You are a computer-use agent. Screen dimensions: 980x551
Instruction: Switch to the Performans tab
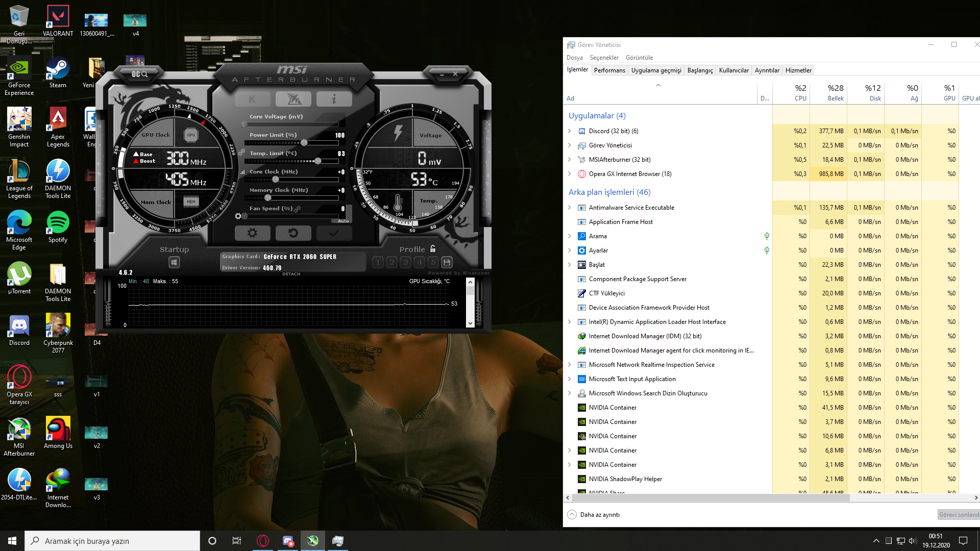pos(609,70)
